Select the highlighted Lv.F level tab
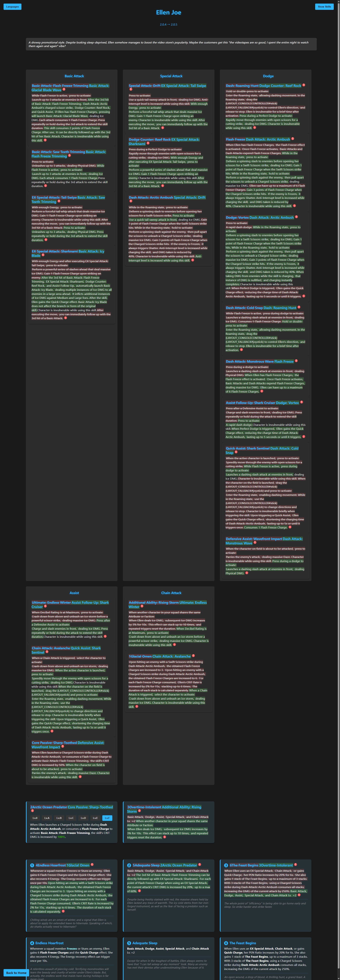This screenshot has height=980, width=340. point(107,818)
